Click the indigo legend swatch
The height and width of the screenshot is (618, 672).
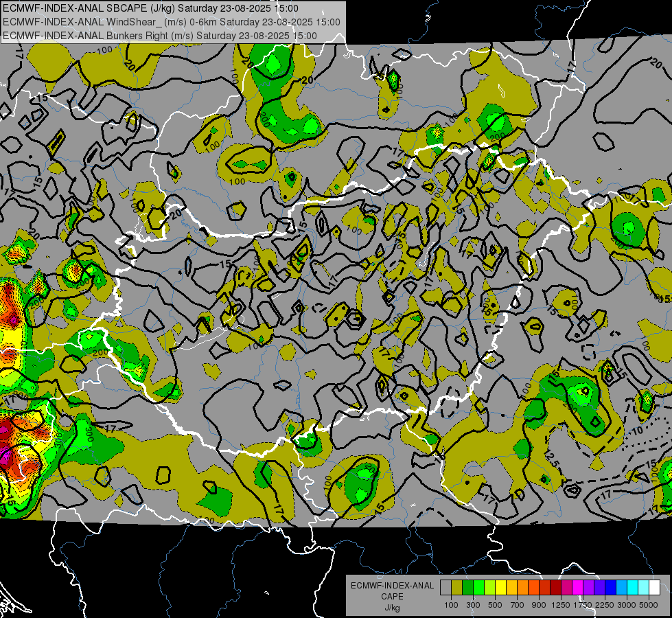tap(599, 588)
